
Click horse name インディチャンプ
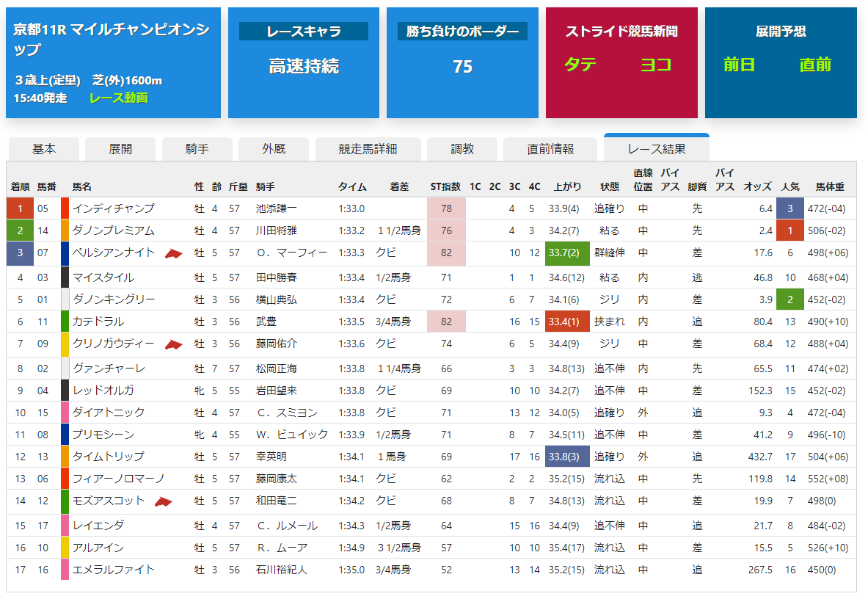click(114, 208)
